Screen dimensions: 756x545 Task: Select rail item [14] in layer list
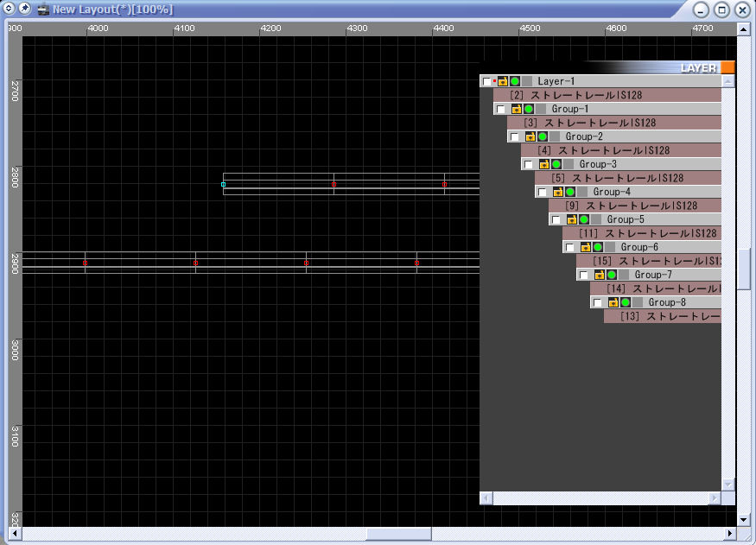[656, 288]
